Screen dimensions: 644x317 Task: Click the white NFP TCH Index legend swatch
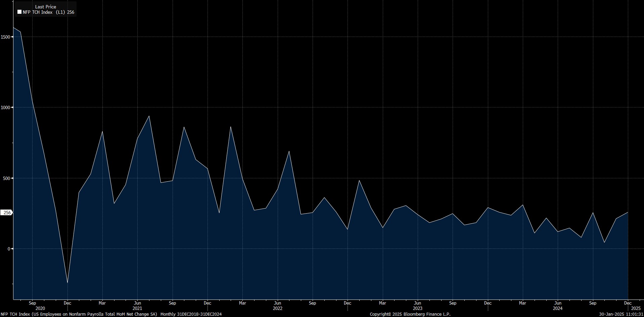[x=19, y=12]
